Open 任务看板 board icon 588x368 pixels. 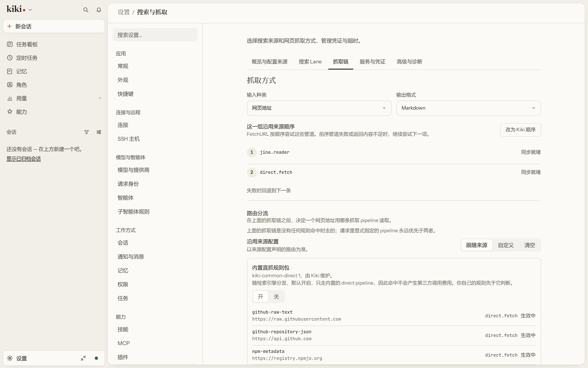[10, 44]
